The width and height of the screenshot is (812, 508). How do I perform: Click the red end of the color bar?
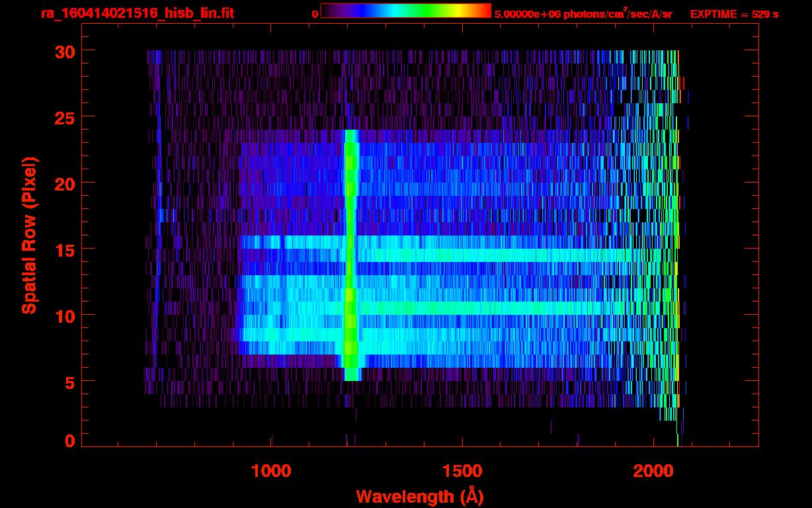coord(483,11)
